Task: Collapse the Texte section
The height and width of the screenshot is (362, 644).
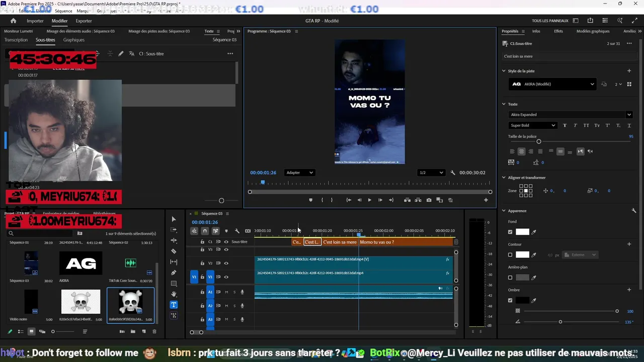Action: pyautogui.click(x=504, y=104)
